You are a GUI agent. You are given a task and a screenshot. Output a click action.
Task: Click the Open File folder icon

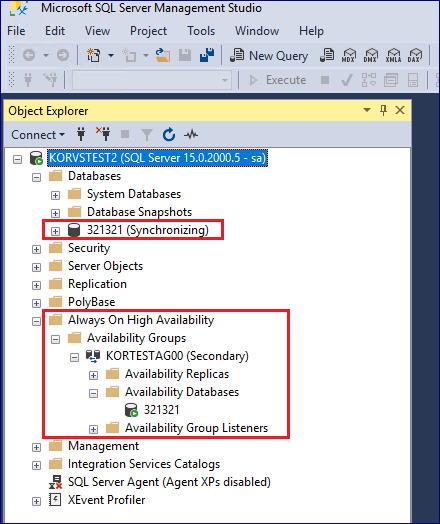(163, 55)
